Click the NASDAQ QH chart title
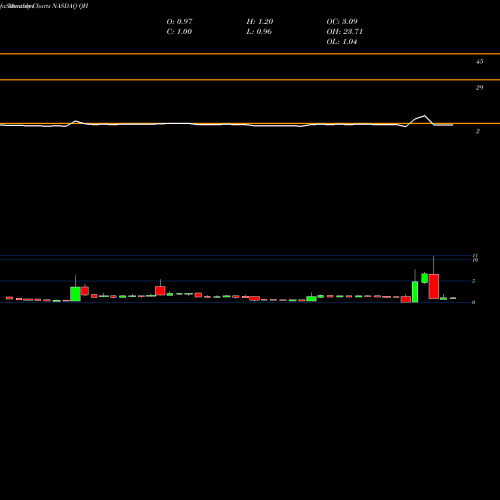 point(70,6)
